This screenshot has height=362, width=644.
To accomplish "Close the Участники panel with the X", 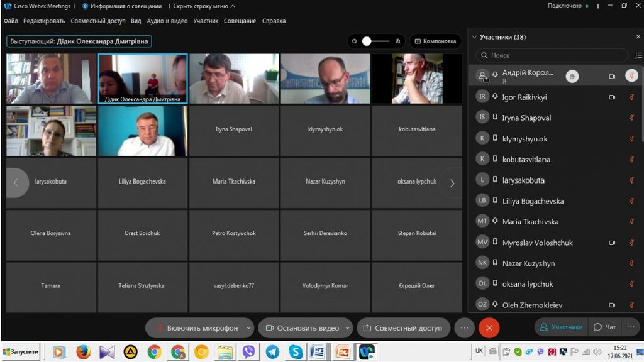I will point(636,37).
